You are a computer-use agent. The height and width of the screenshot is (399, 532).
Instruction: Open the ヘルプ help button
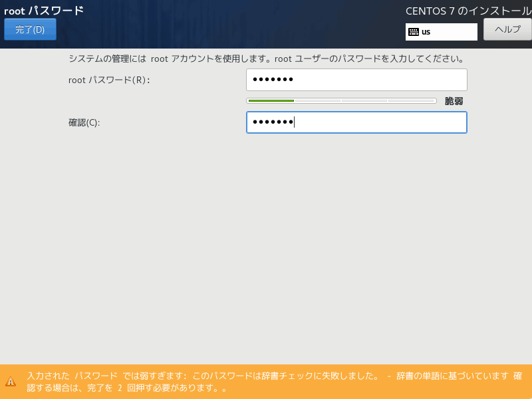507,29
